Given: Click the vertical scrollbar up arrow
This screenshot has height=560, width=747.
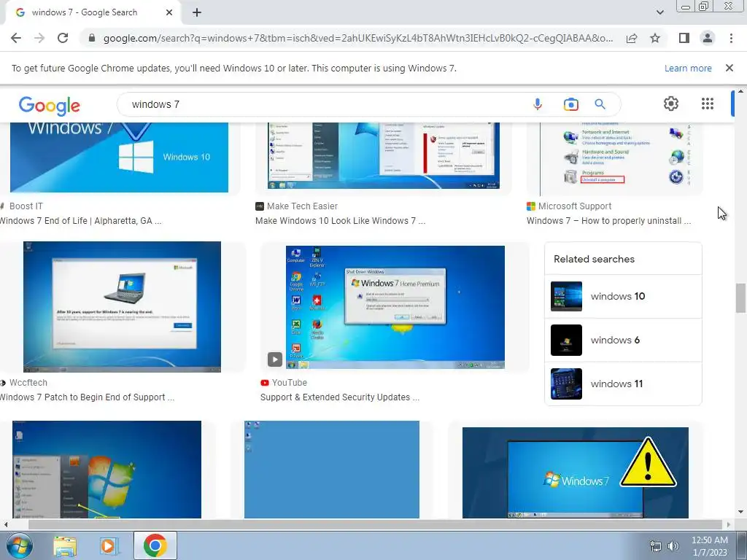Looking at the screenshot, I should click(740, 91).
